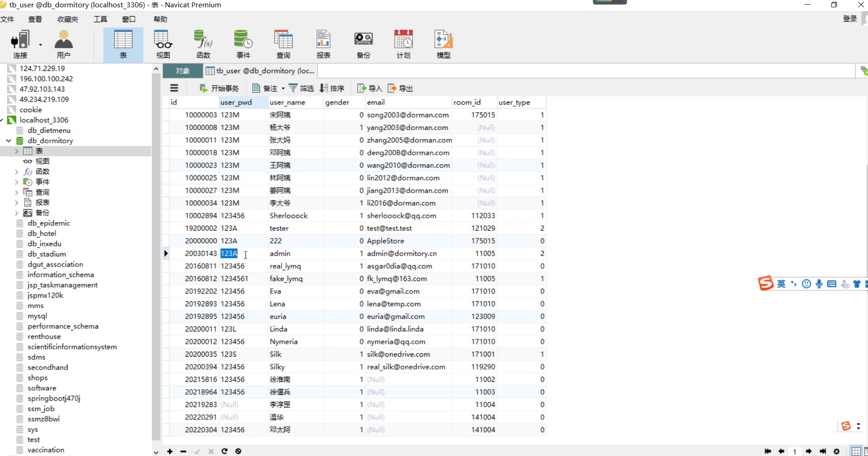Screen dimensions: 868x456
Task: Go to the first page of records
Action: point(768,451)
